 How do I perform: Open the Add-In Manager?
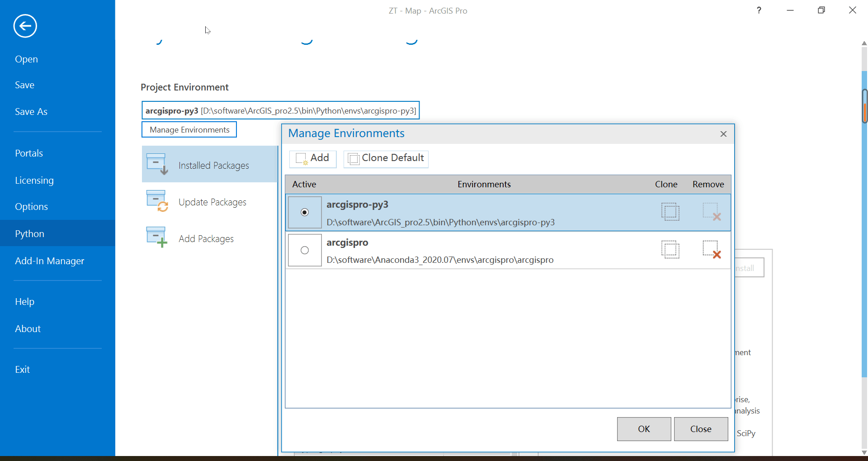click(49, 261)
